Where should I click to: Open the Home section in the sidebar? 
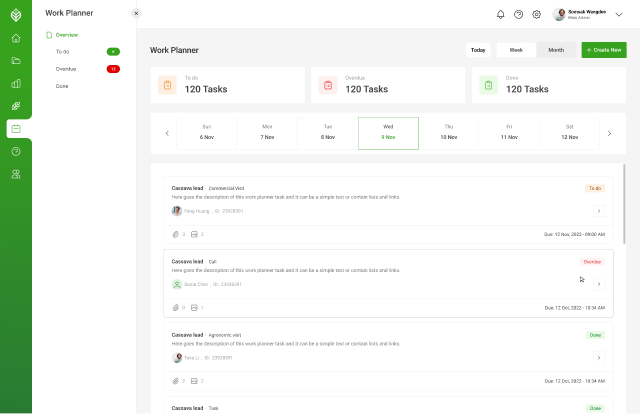[16, 38]
